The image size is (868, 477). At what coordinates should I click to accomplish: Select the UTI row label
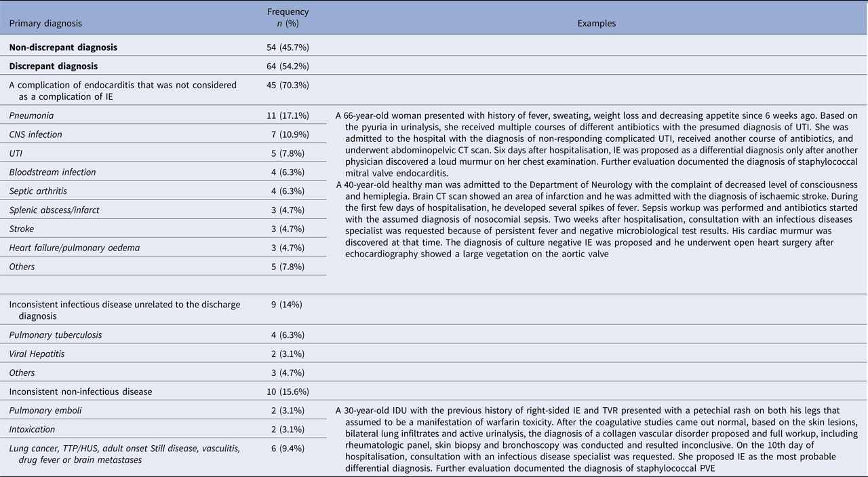tap(17, 153)
